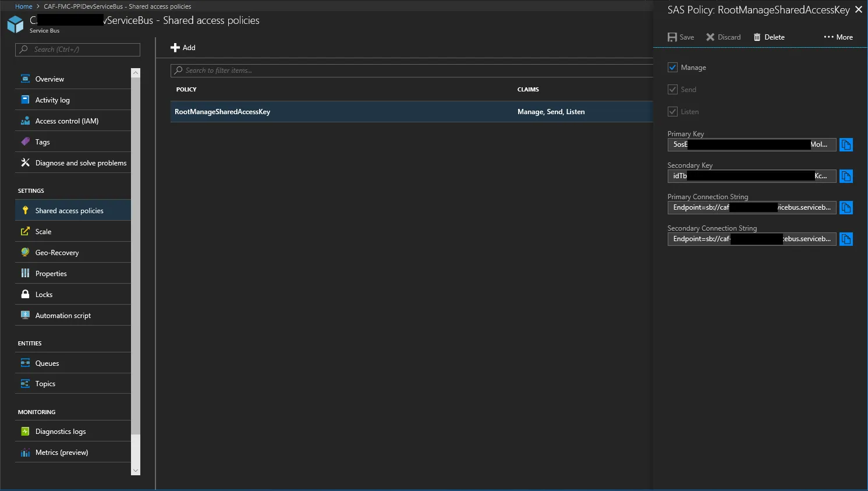Toggle the Manage claim checkbox
The width and height of the screenshot is (868, 491).
click(x=672, y=68)
